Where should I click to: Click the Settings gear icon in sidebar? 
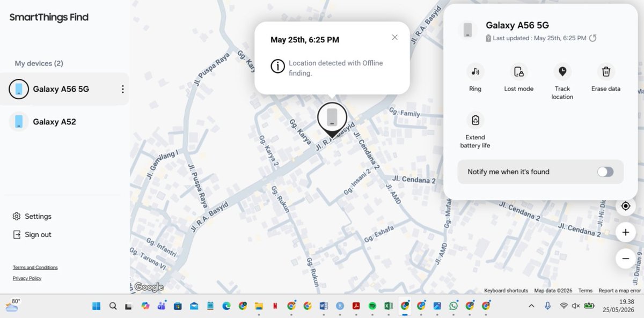pyautogui.click(x=17, y=216)
